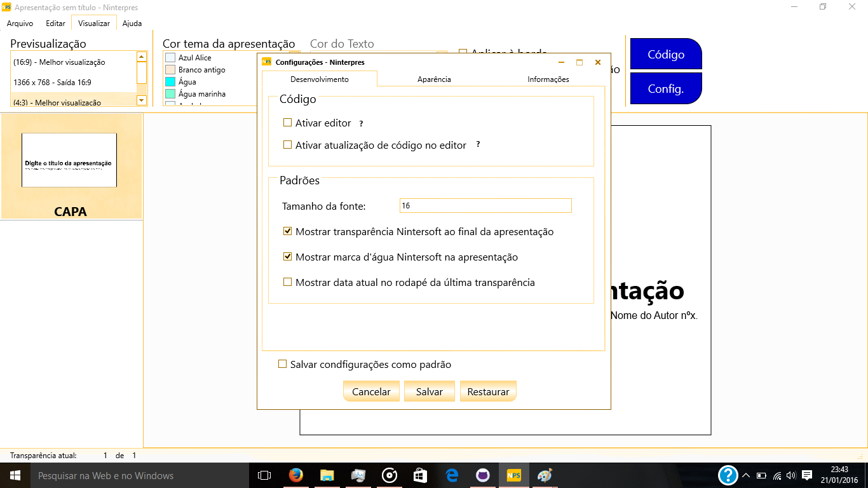Select (16:9) - Melhor visualização preview option
The width and height of the screenshot is (868, 488).
(74, 62)
